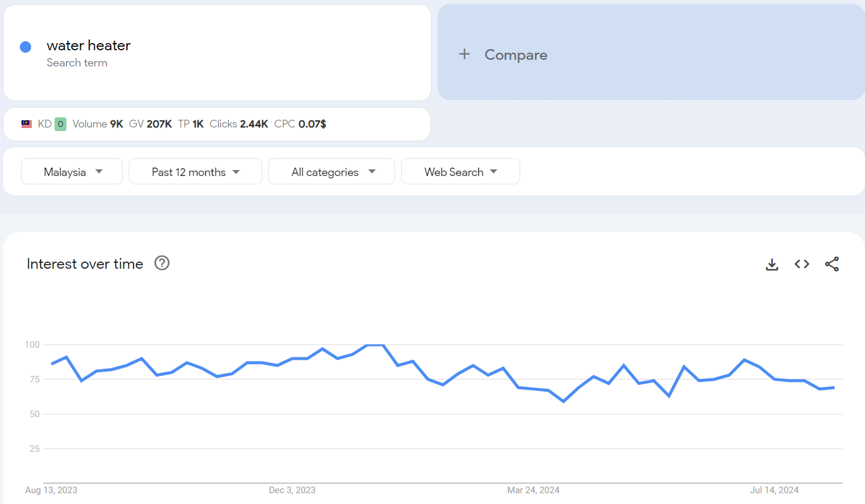The width and height of the screenshot is (865, 504).
Task: Click the Mar 24, 2024 axis label
Action: [533, 490]
